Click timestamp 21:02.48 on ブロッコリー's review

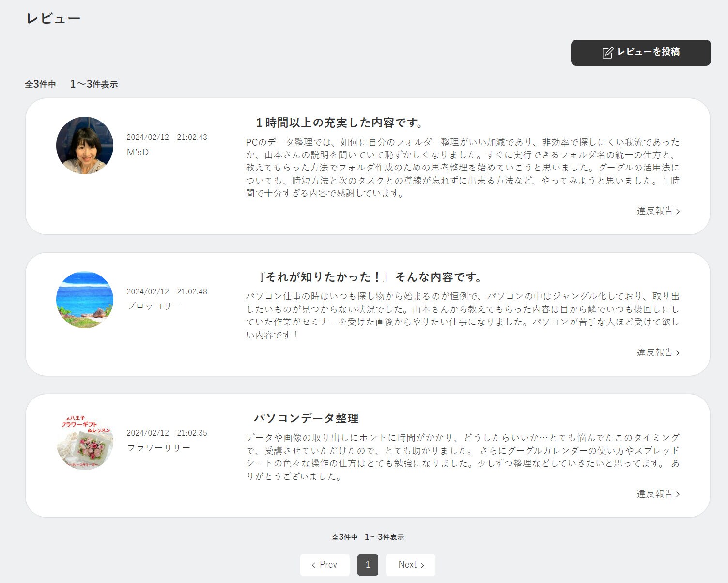(192, 291)
